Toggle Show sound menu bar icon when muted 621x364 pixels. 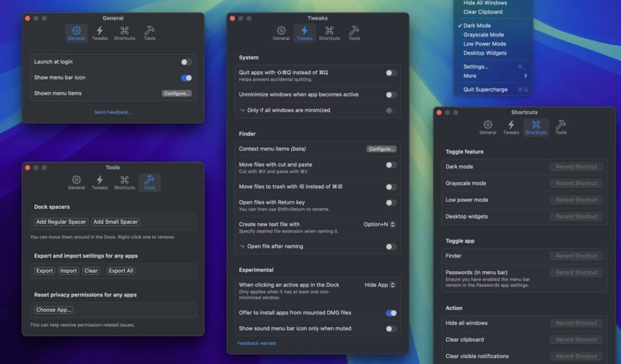coord(391,329)
